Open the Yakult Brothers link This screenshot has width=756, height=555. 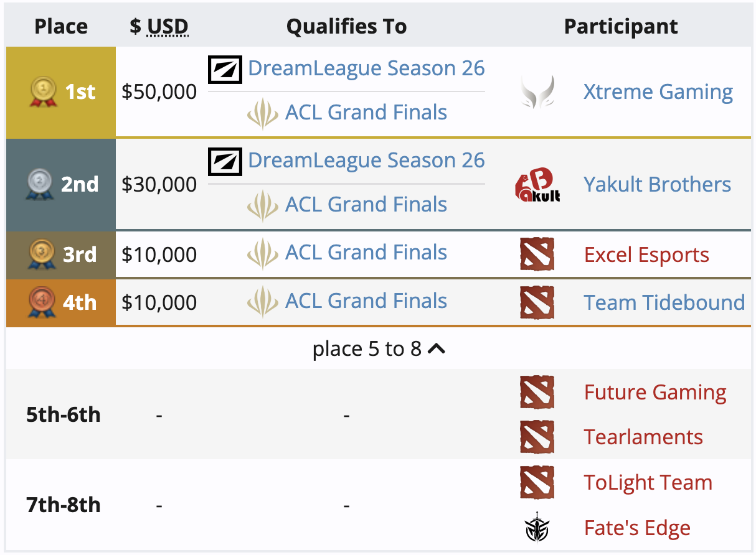(657, 184)
